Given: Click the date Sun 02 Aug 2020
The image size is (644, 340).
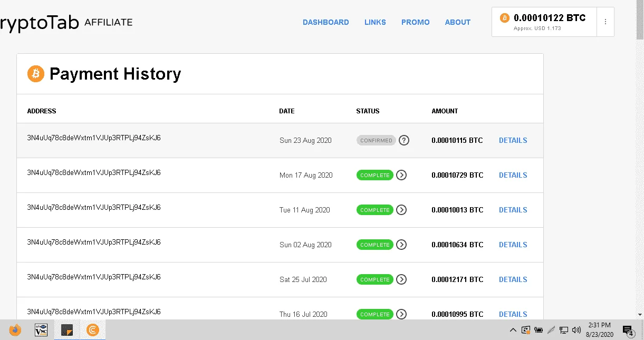Looking at the screenshot, I should click(x=305, y=245).
